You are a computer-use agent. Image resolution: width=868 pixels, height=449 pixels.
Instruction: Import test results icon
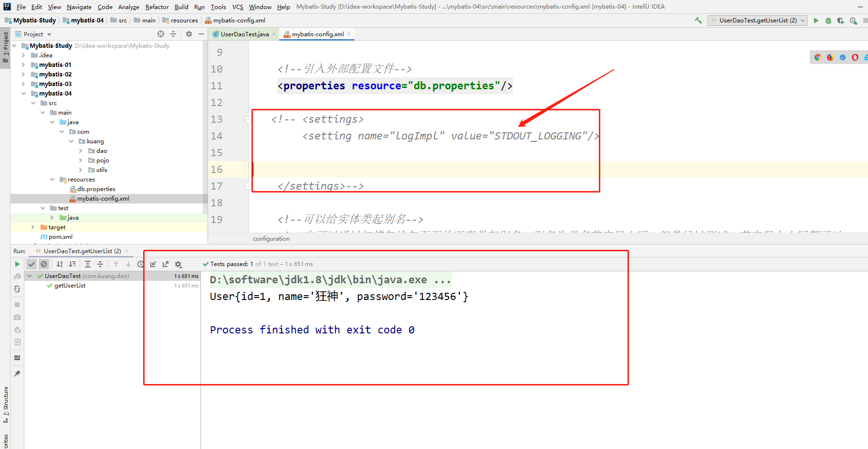tap(153, 264)
